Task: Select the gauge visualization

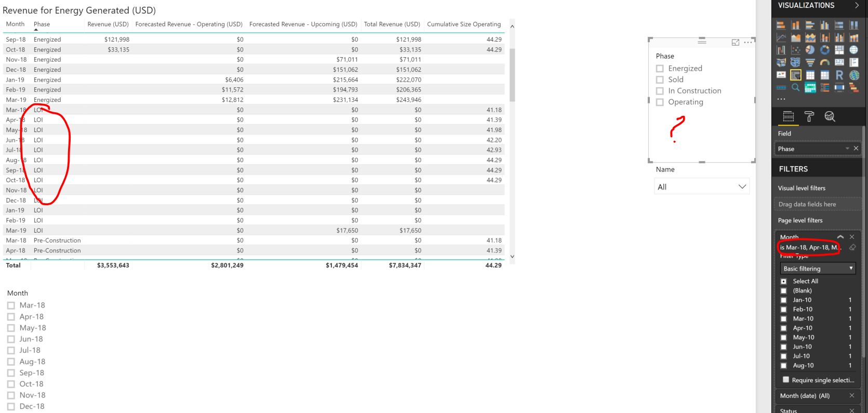Action: click(x=824, y=62)
